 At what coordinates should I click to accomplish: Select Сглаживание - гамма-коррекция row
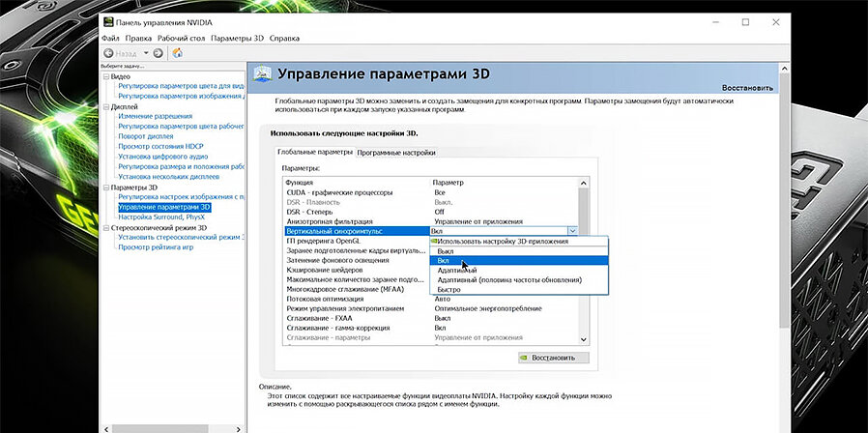coord(431,328)
